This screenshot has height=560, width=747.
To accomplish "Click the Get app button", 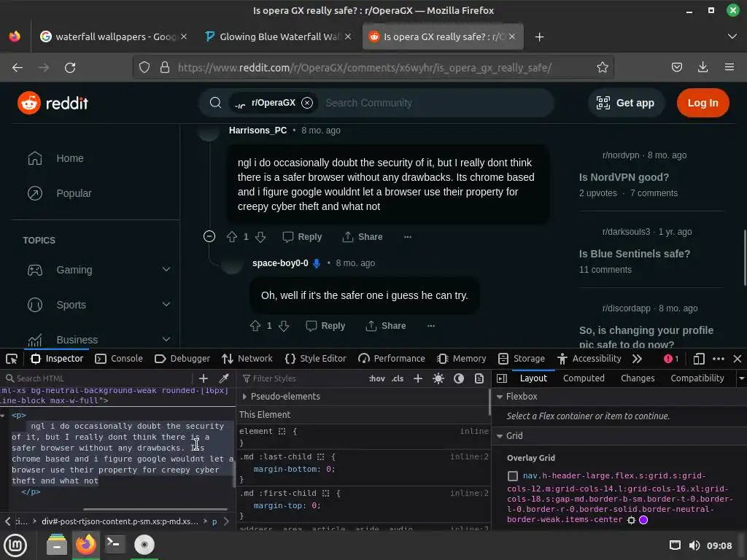I will (x=625, y=103).
